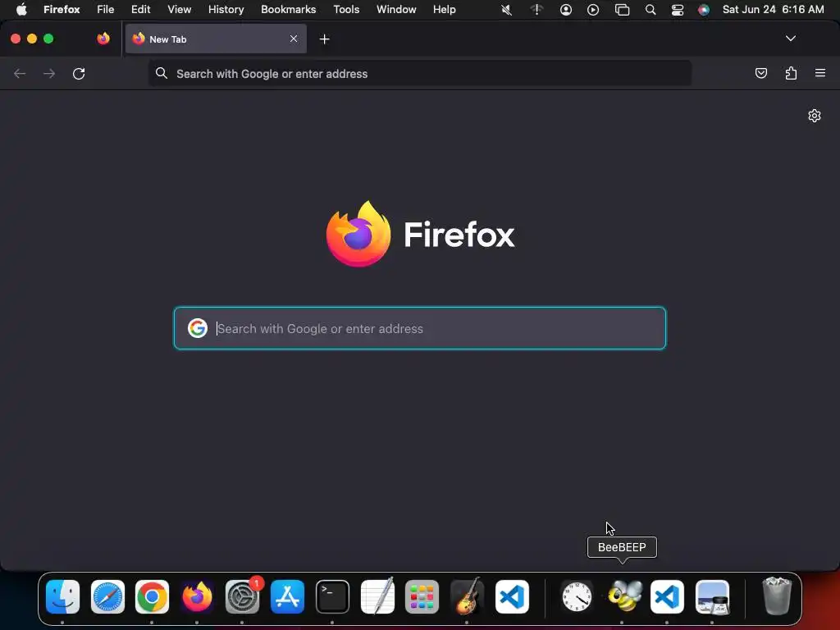Click the Now Playing menu bar icon

coord(593,10)
